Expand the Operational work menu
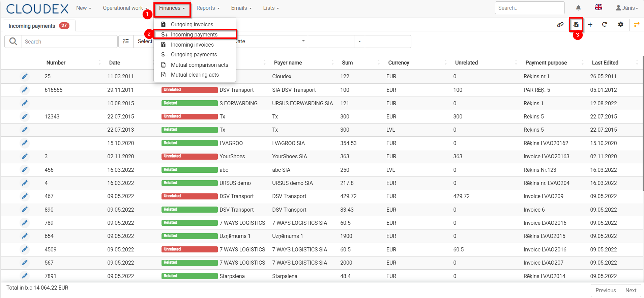The image size is (644, 298). click(x=125, y=8)
